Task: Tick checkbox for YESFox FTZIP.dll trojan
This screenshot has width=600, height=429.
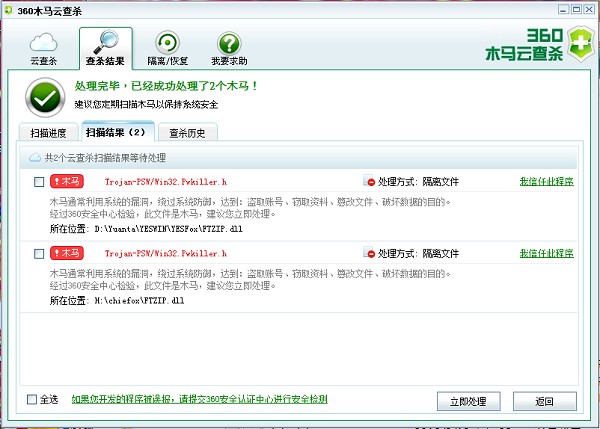Action: 39,182
